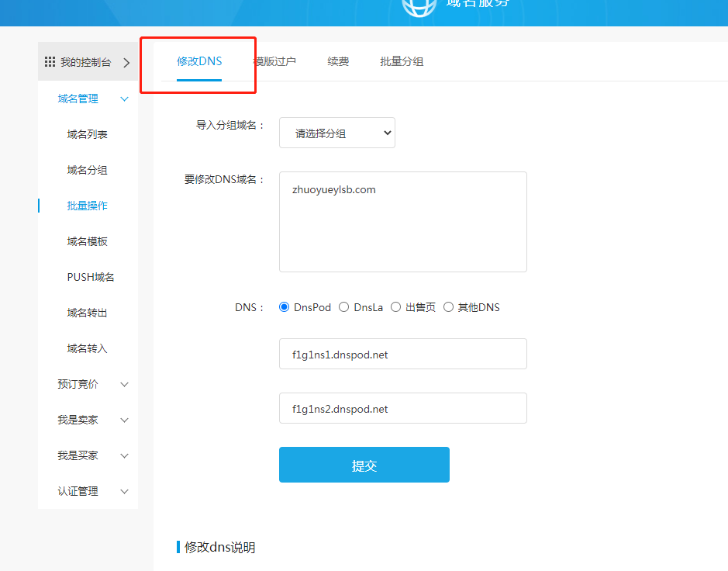Viewport: 728px width, 571px height.
Task: Open 域名列表 in the sidebar
Action: 87,134
